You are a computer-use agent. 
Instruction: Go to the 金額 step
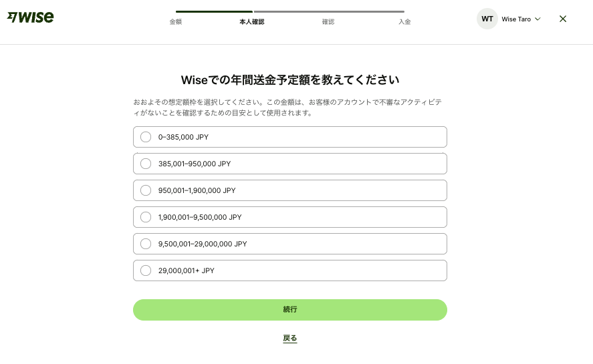[x=176, y=22]
